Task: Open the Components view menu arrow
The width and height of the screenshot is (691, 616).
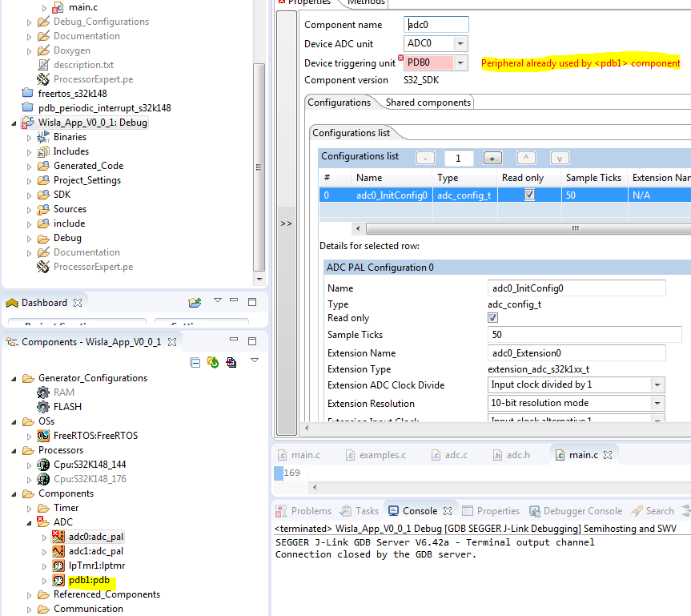Action: [x=255, y=360]
